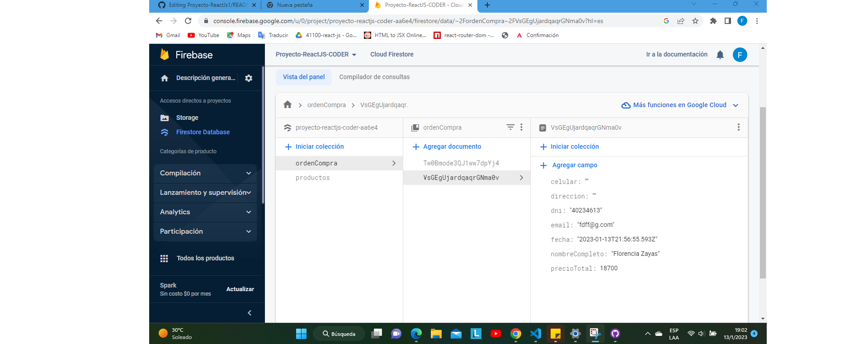Switch to Editing Proyecto-ReactJs1 browser tab
Screen dimensions: 868x344
pyautogui.click(x=207, y=5)
